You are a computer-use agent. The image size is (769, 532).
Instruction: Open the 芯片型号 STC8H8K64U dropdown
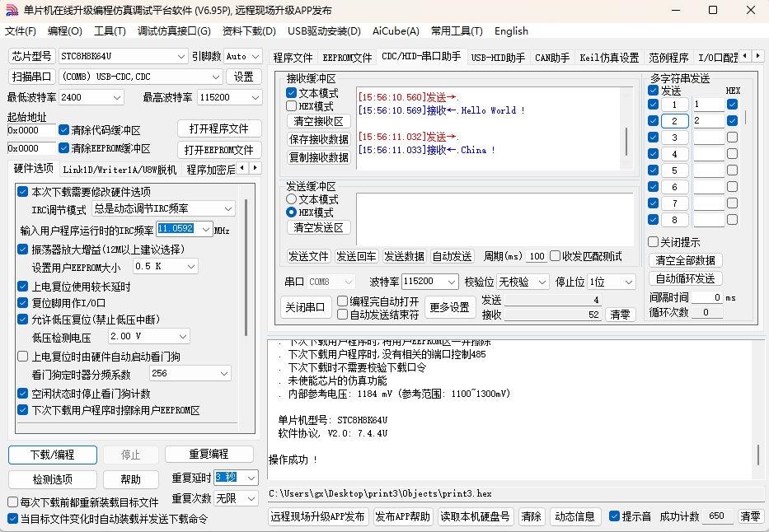click(181, 56)
